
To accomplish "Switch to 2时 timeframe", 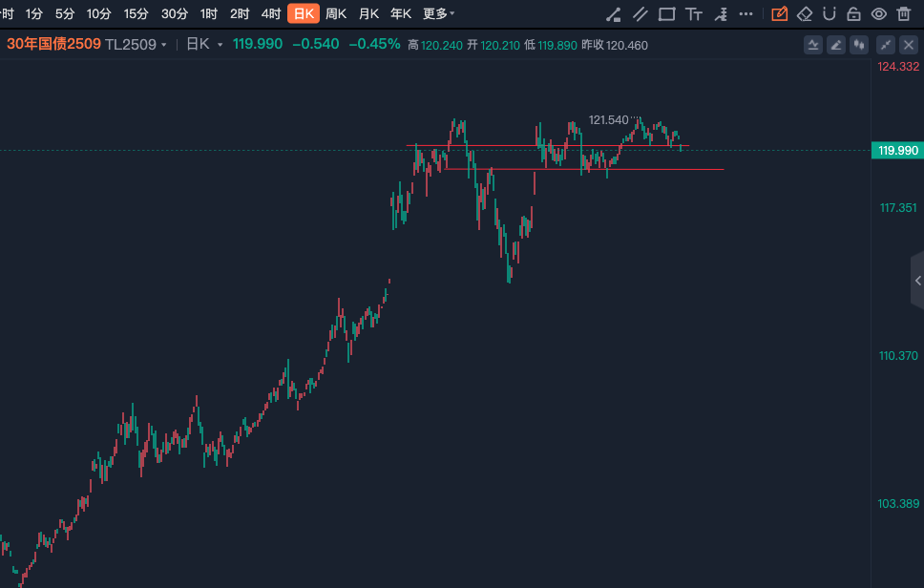I will 240,13.
